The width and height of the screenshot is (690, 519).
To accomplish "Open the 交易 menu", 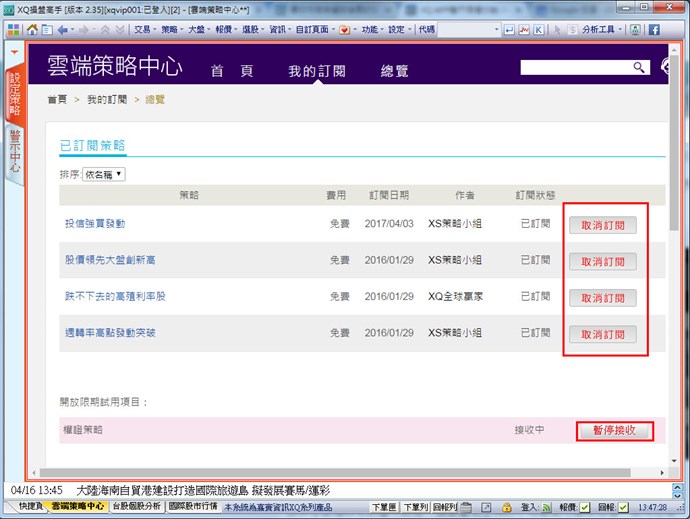I will pos(144,30).
